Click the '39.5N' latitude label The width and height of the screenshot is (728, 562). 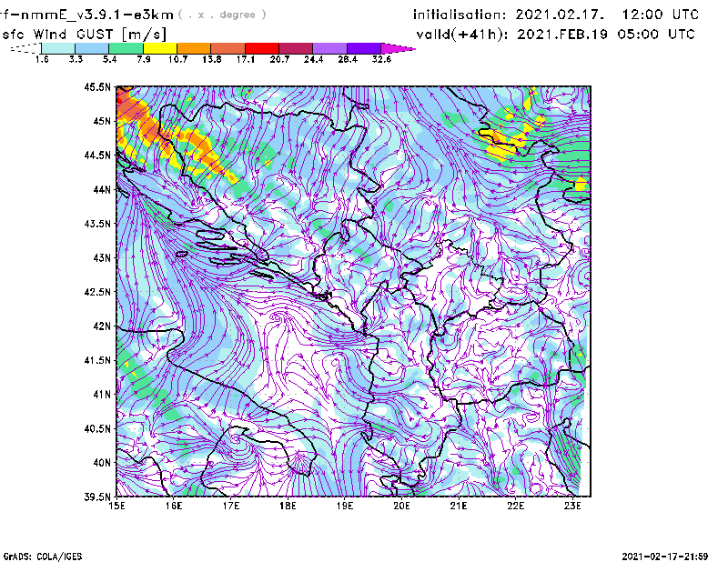pyautogui.click(x=97, y=497)
